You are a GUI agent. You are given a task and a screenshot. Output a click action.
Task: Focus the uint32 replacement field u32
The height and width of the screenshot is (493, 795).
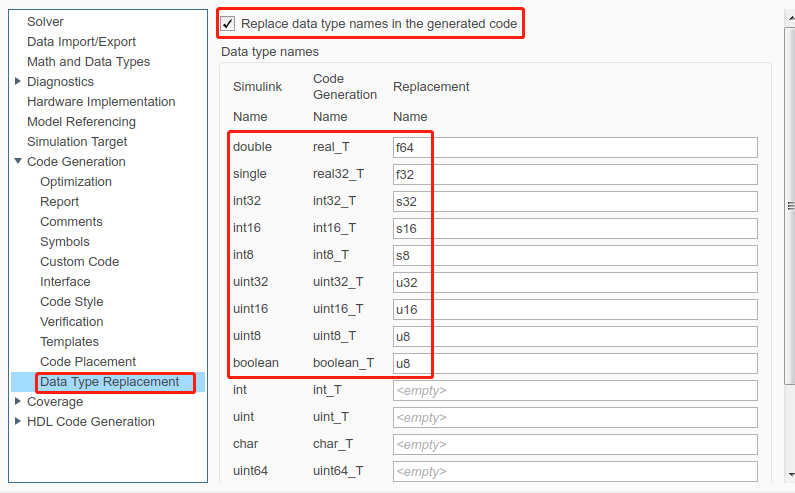(x=575, y=283)
